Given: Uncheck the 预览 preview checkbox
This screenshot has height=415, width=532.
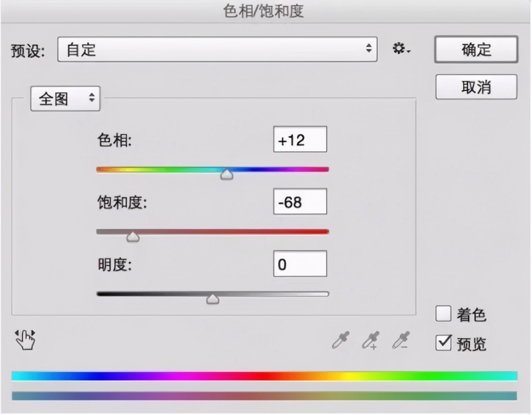Looking at the screenshot, I should point(443,343).
